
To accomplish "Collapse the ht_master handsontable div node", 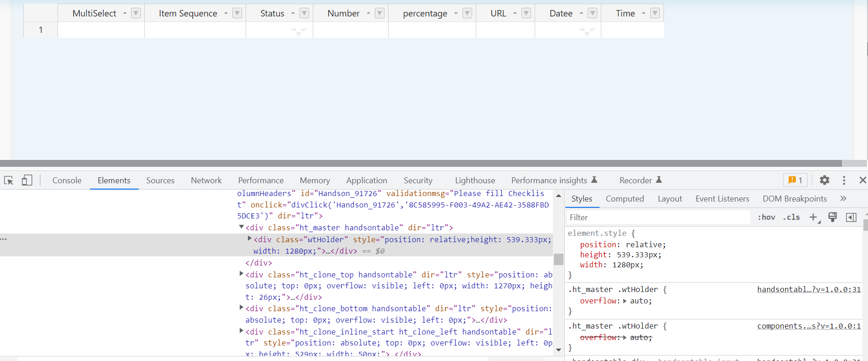I will [242, 227].
